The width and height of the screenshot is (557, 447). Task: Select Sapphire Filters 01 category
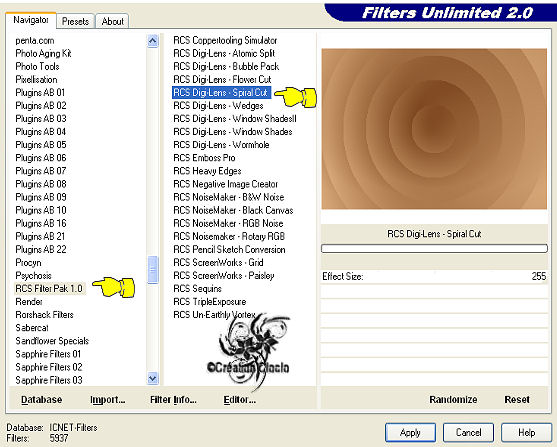click(x=48, y=354)
